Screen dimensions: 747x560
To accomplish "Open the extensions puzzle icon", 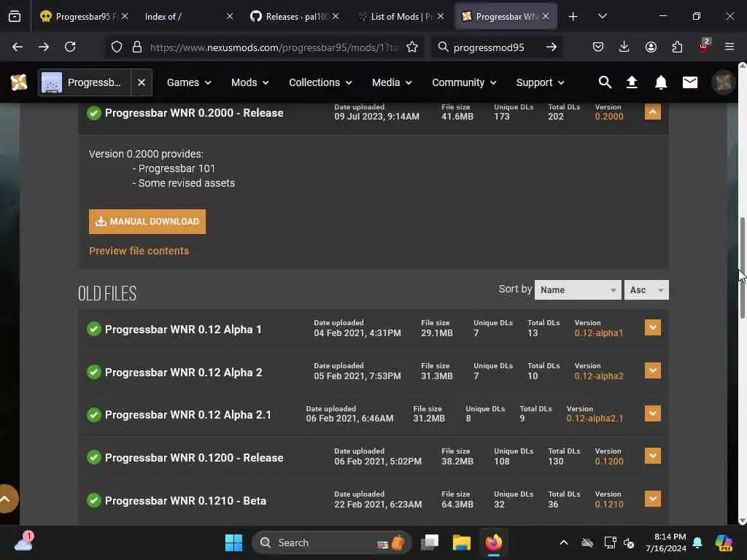I will pos(677,47).
